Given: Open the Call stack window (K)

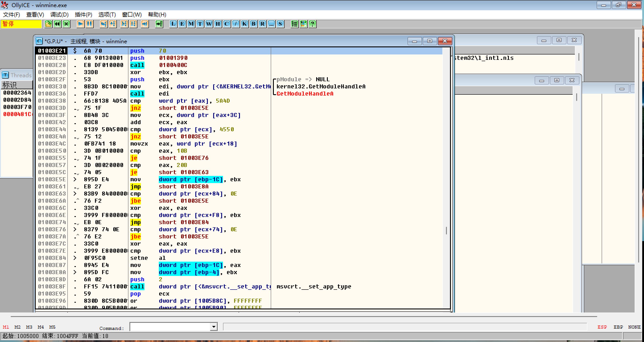Looking at the screenshot, I should (244, 24).
